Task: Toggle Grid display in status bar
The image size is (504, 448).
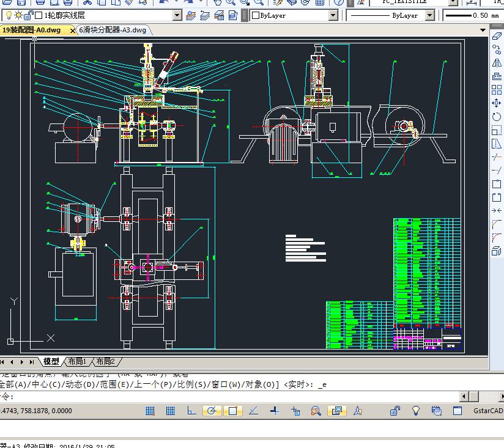Action: pos(171,411)
